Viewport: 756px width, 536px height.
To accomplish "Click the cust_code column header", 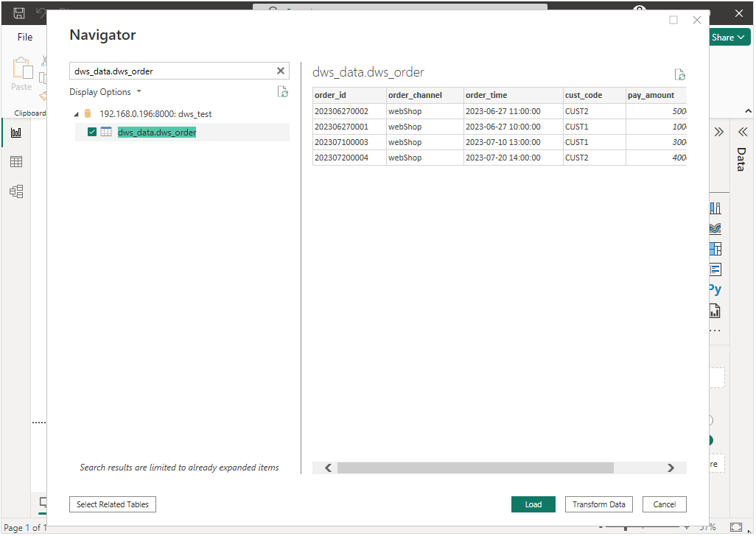I will pyautogui.click(x=595, y=96).
